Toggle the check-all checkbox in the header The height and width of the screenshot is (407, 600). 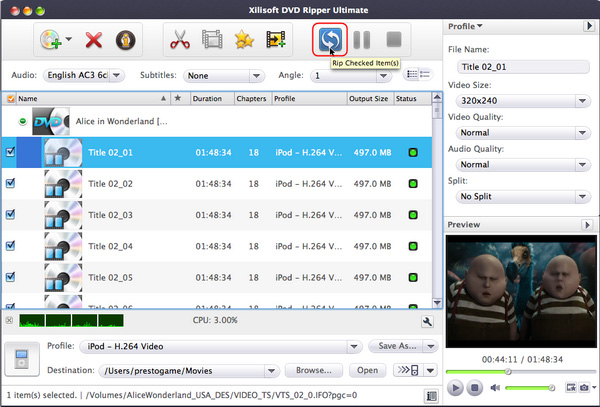click(11, 99)
